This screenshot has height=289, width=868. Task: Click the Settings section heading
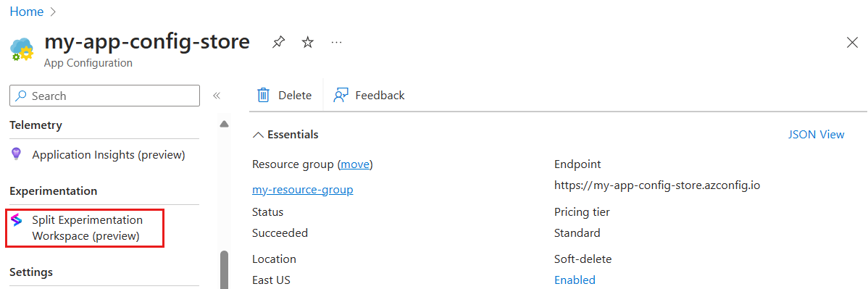[32, 272]
